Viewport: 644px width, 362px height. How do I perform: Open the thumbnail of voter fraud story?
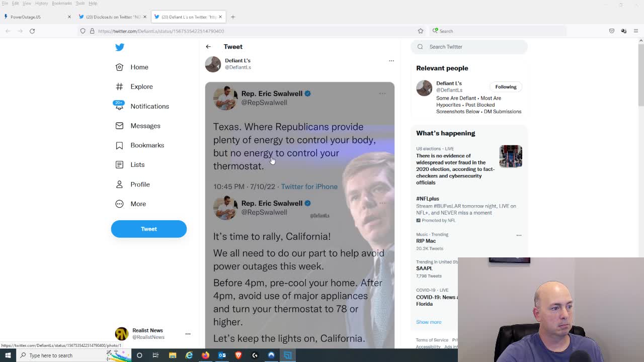511,156
